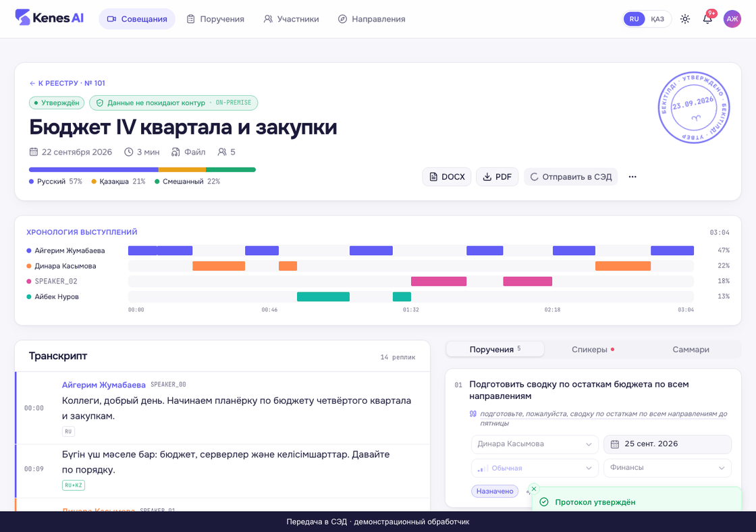
Task: Select SPEAKER_02 in chronology legend
Action: [x=51, y=282]
